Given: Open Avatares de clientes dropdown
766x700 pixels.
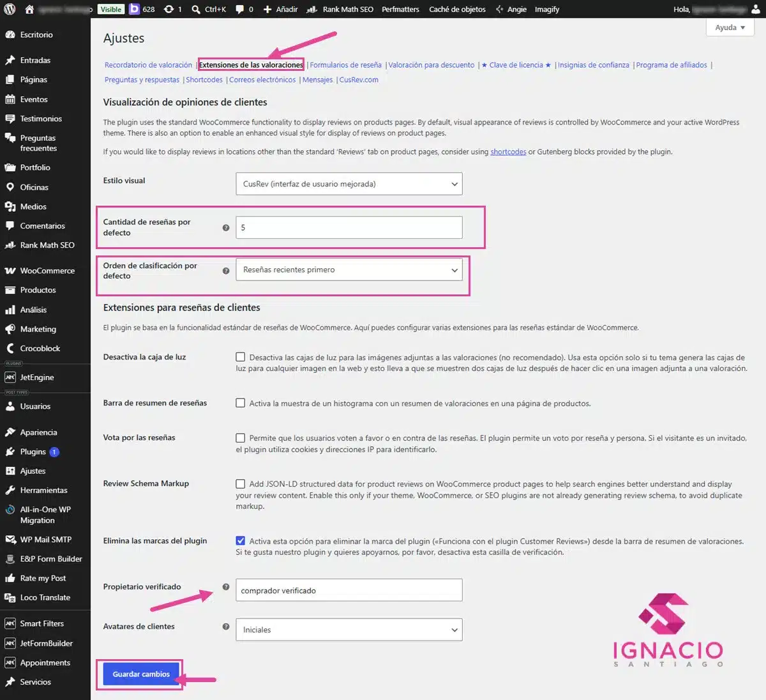Looking at the screenshot, I should [x=349, y=630].
